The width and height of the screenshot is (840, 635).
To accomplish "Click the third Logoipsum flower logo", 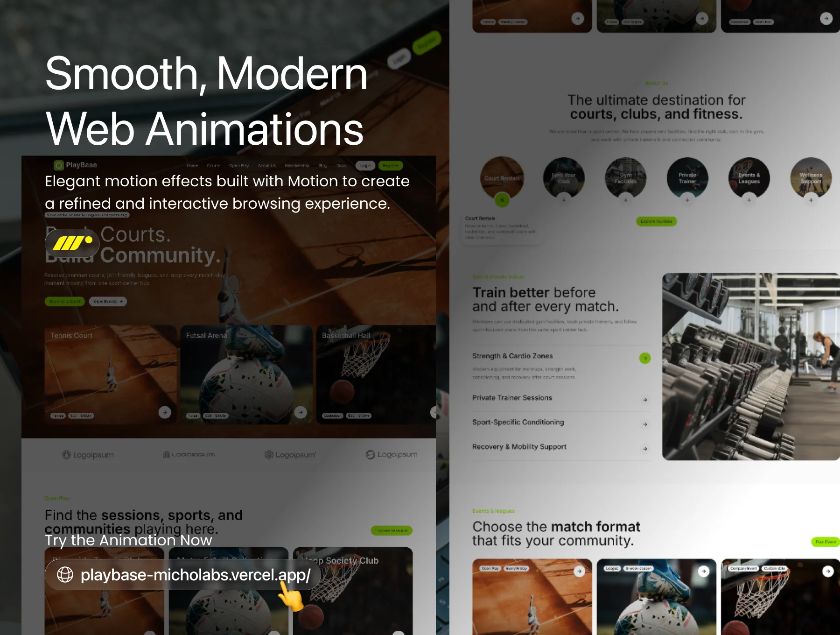I will point(290,455).
